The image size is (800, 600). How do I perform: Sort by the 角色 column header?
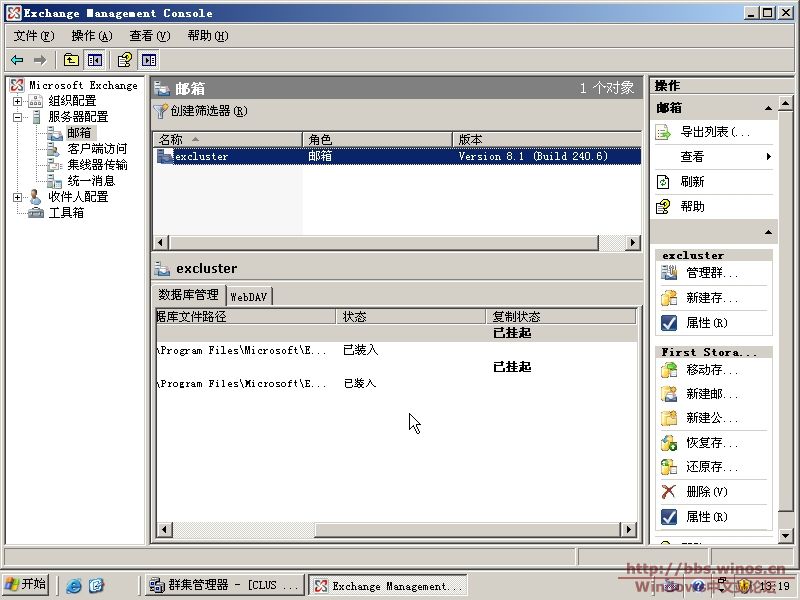[x=376, y=140]
